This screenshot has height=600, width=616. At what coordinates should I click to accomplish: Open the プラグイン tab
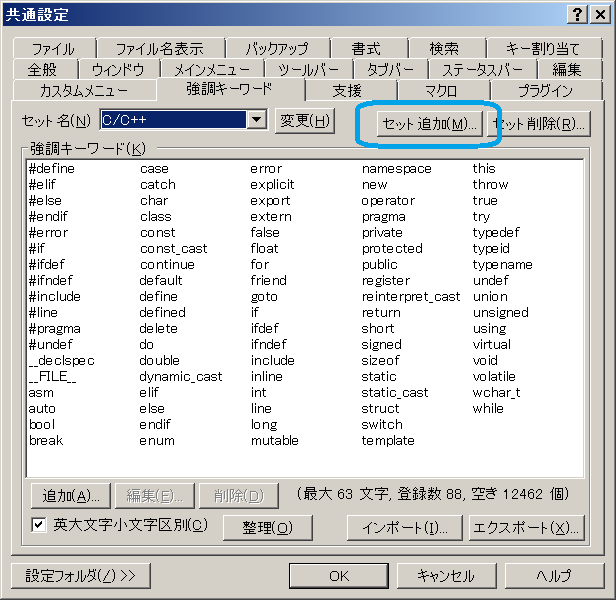click(x=545, y=91)
